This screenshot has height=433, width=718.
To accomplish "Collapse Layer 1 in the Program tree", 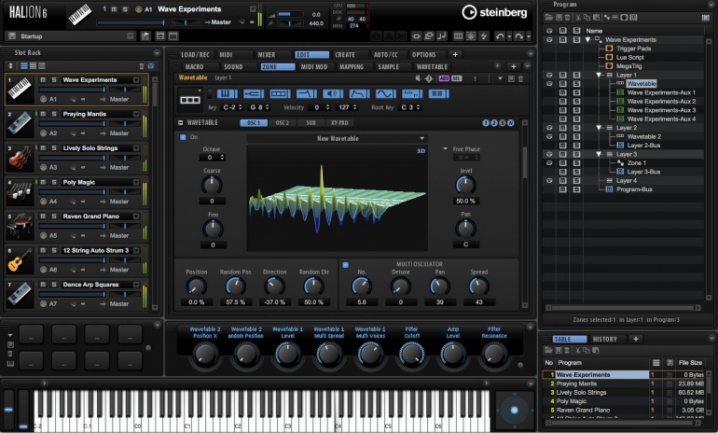I will click(x=598, y=75).
